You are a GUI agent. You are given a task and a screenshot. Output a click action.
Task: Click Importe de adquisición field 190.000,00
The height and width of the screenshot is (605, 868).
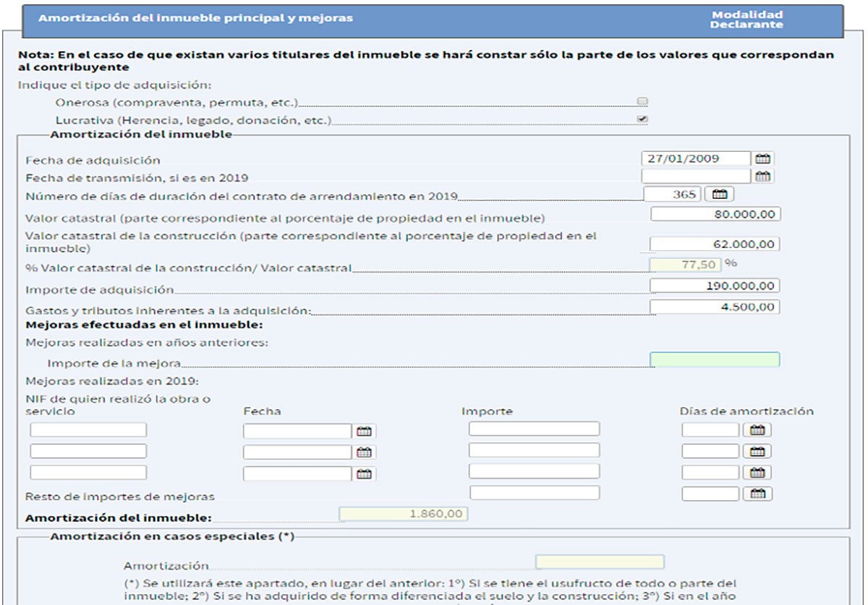[715, 286]
